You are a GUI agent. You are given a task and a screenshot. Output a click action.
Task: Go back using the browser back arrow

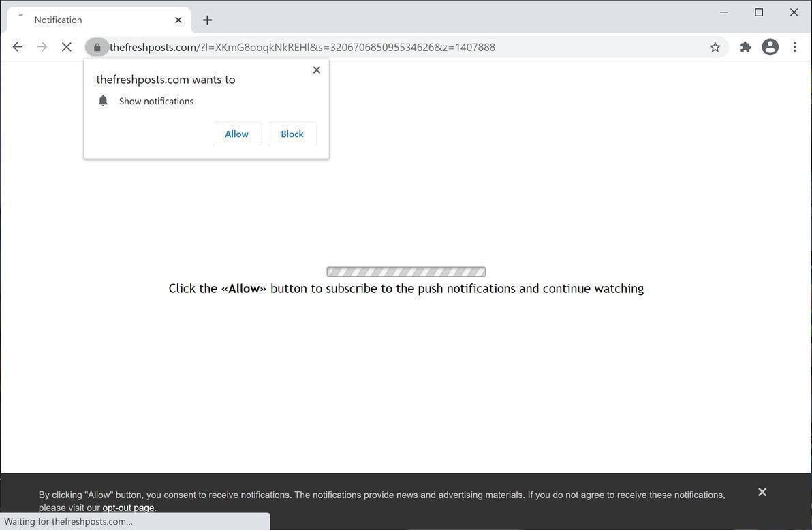click(x=18, y=47)
